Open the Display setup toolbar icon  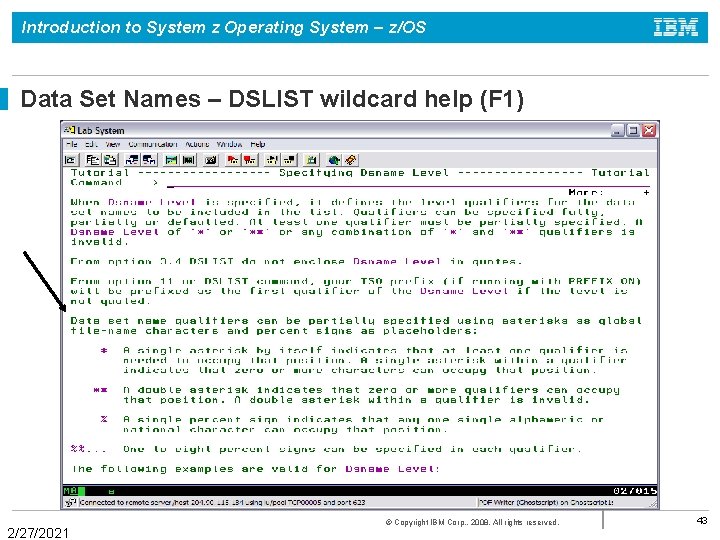tap(171, 160)
